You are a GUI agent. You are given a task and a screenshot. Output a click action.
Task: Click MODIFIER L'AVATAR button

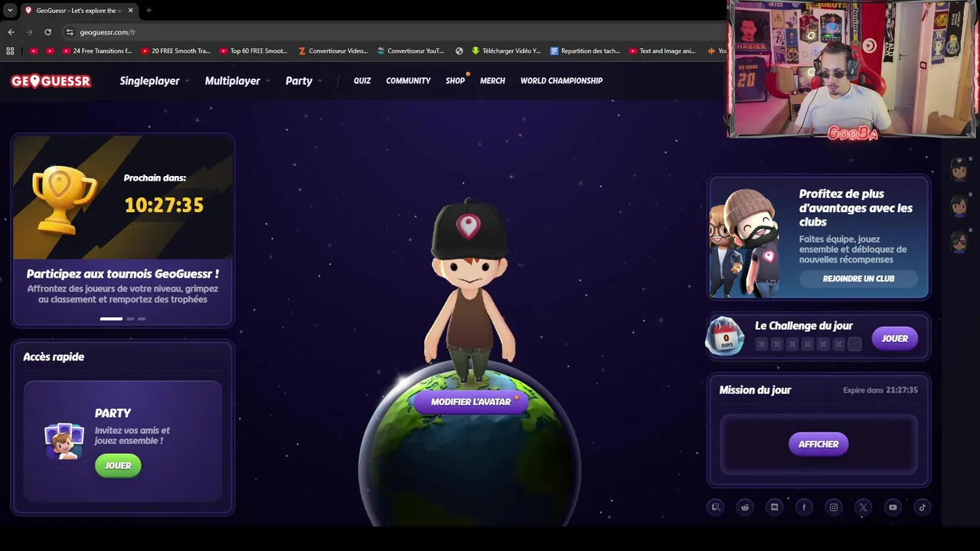471,402
